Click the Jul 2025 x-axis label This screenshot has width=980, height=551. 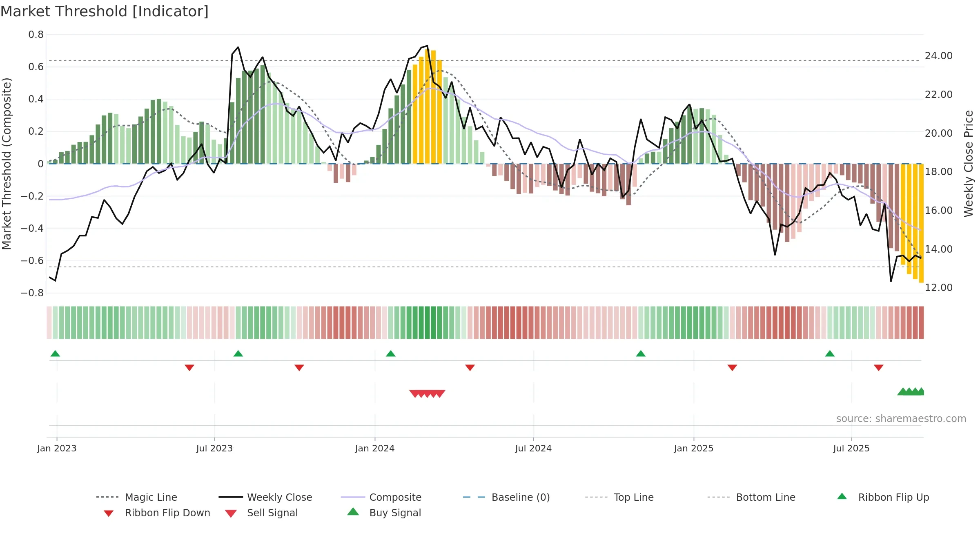(x=851, y=448)
